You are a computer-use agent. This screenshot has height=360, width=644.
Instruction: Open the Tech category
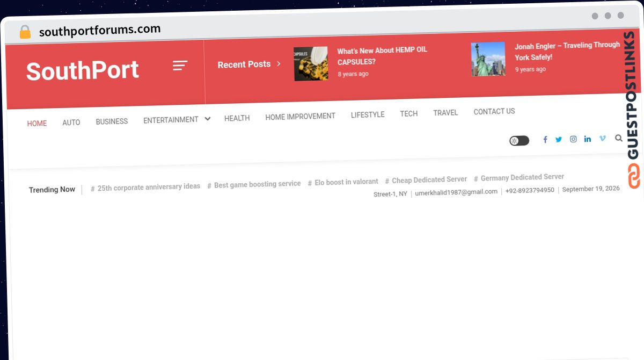click(408, 114)
